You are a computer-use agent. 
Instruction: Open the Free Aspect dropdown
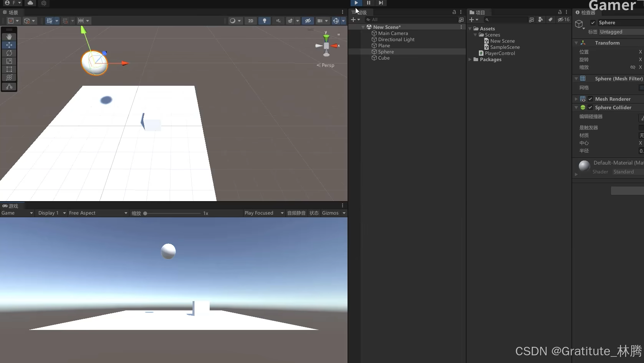click(x=98, y=213)
